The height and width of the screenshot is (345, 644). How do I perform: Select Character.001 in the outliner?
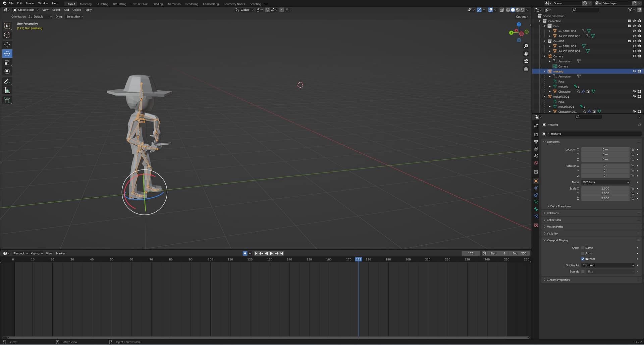[567, 112]
